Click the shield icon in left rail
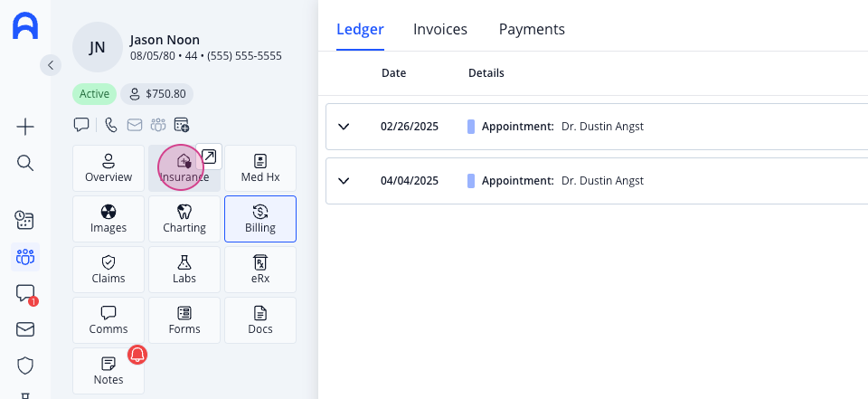The image size is (868, 399). (x=25, y=366)
